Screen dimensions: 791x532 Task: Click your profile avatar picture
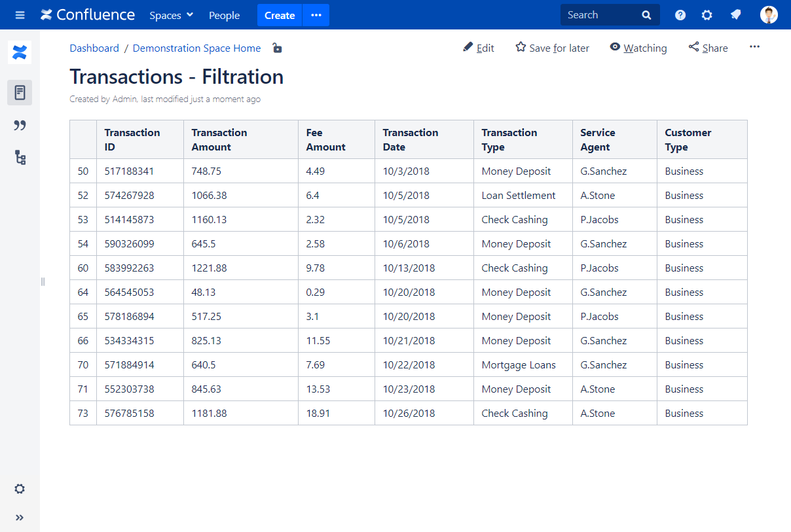pyautogui.click(x=767, y=14)
